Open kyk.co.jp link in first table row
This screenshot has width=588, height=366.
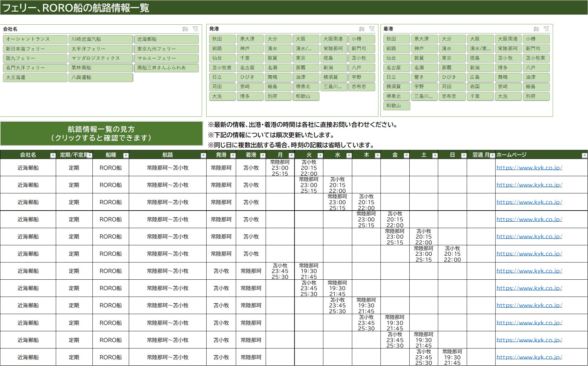click(x=529, y=168)
